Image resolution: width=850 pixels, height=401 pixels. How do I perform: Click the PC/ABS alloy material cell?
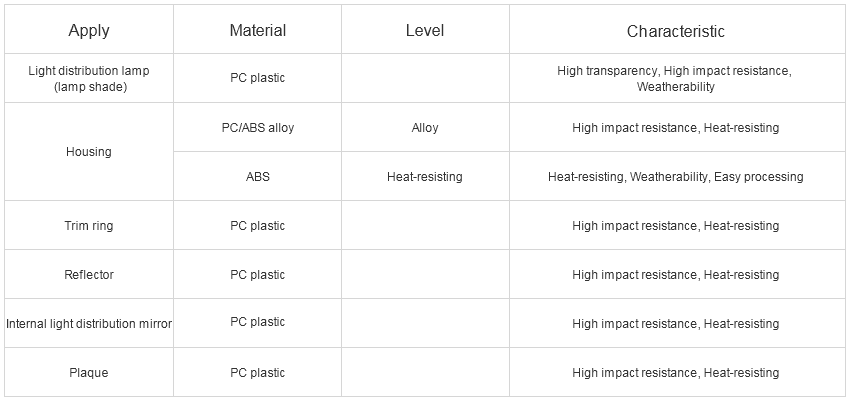pos(257,128)
